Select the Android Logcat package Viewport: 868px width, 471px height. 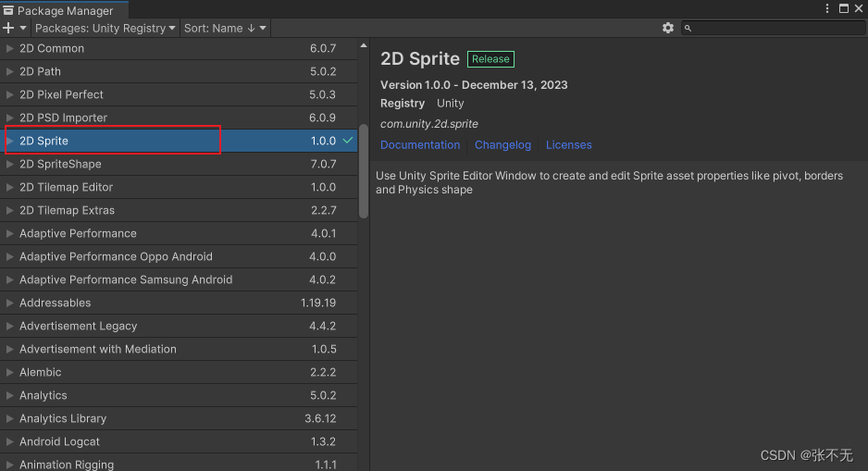[179, 441]
